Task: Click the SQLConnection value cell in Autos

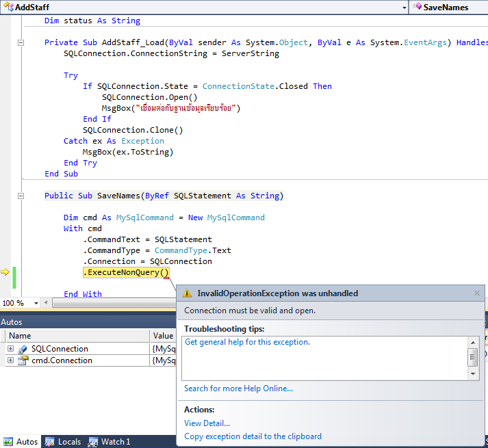Action: 163,349
